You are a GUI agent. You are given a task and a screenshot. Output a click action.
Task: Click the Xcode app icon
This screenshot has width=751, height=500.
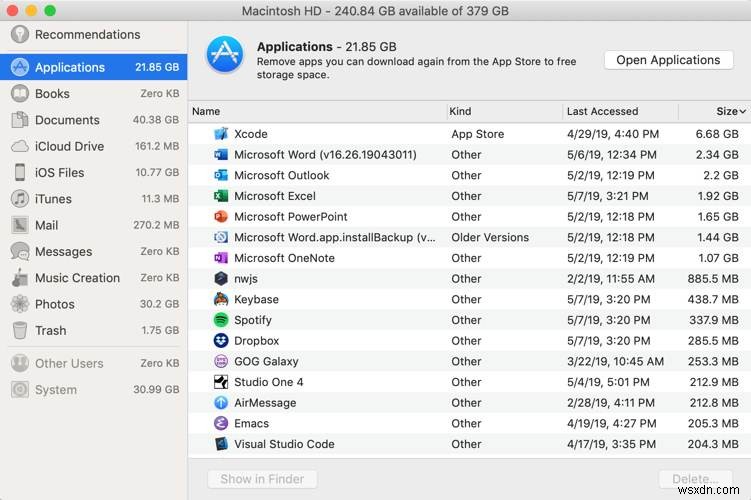[221, 134]
